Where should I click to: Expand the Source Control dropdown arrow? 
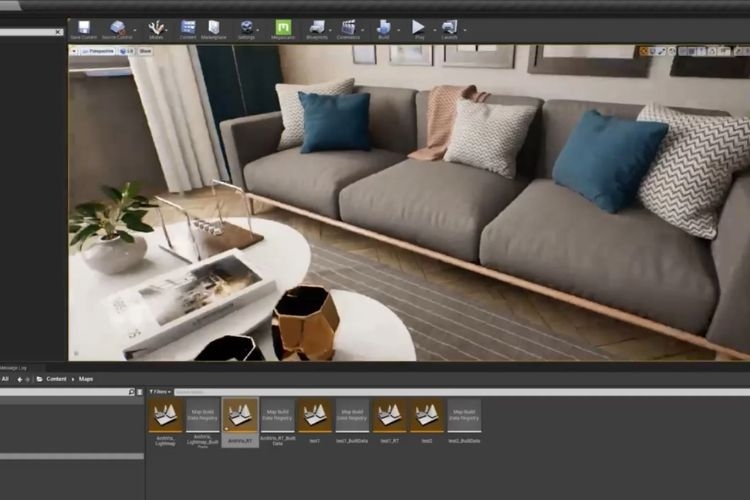[x=135, y=30]
